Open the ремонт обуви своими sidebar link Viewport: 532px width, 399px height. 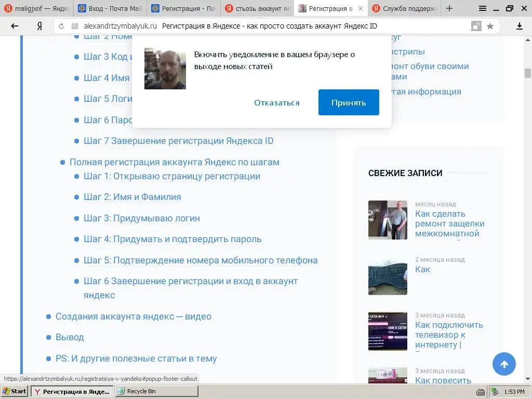pos(430,72)
